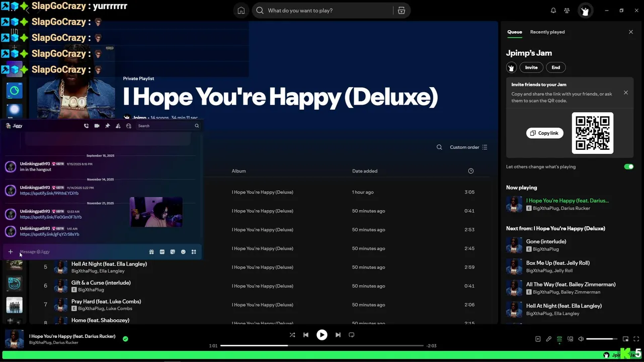Open the apps icon in the Discord message bar
The width and height of the screenshot is (644, 362).
[194, 252]
